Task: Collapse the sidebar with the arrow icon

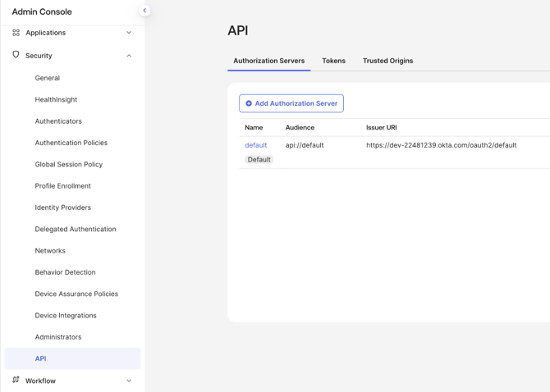Action: coord(144,11)
